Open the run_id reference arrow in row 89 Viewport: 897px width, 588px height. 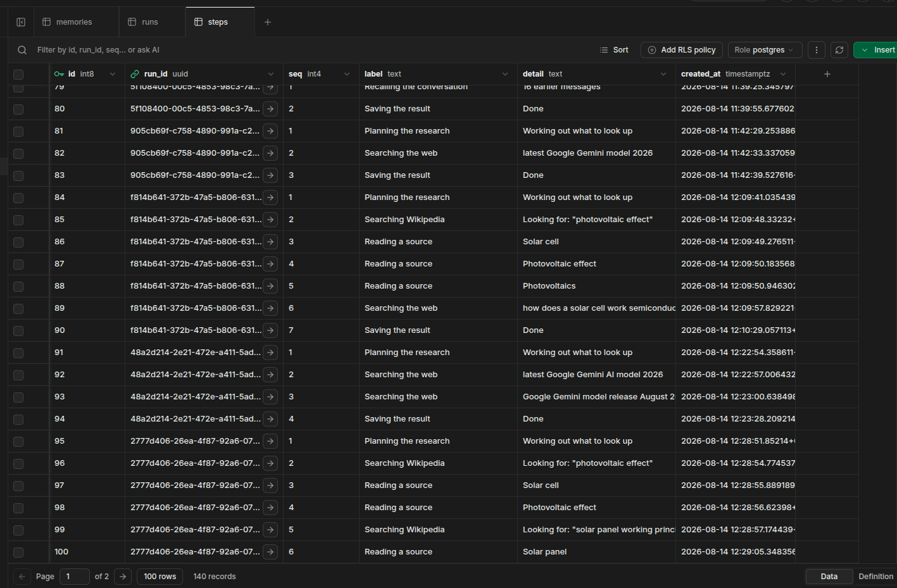[270, 308]
